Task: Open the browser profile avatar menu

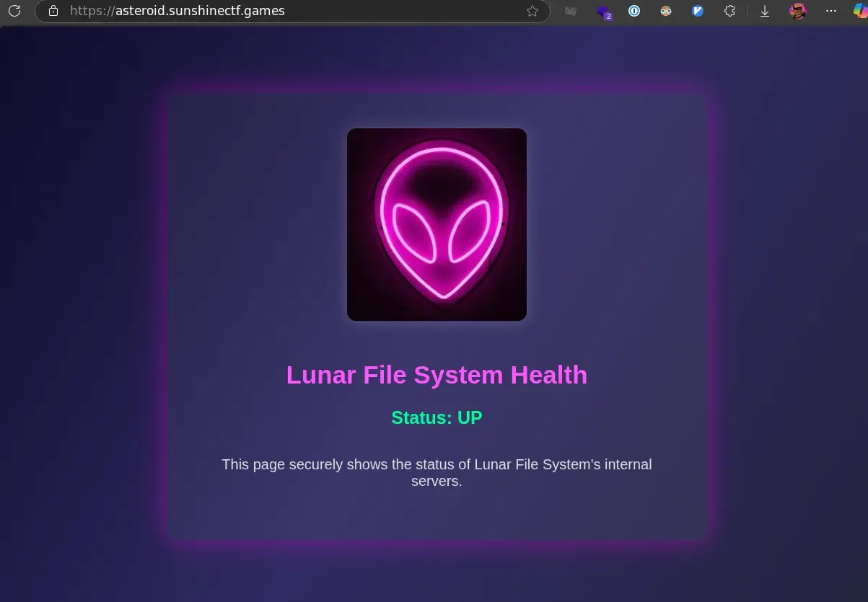Action: coord(798,11)
